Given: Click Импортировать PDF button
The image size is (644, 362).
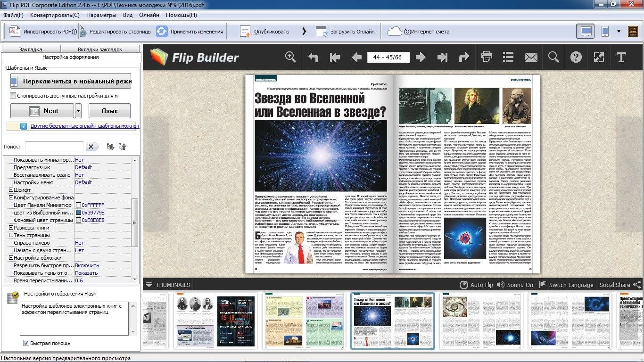Looking at the screenshot, I should pyautogui.click(x=42, y=32).
